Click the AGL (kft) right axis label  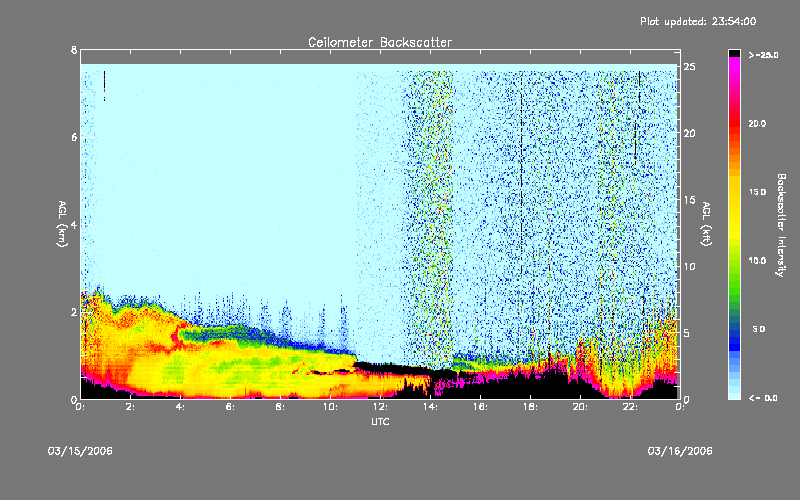(706, 225)
